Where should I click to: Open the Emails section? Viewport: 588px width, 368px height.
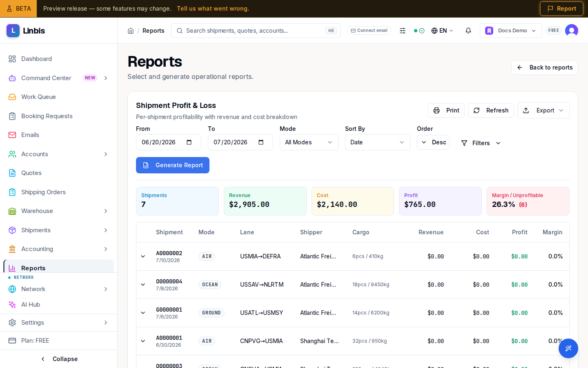(59, 135)
